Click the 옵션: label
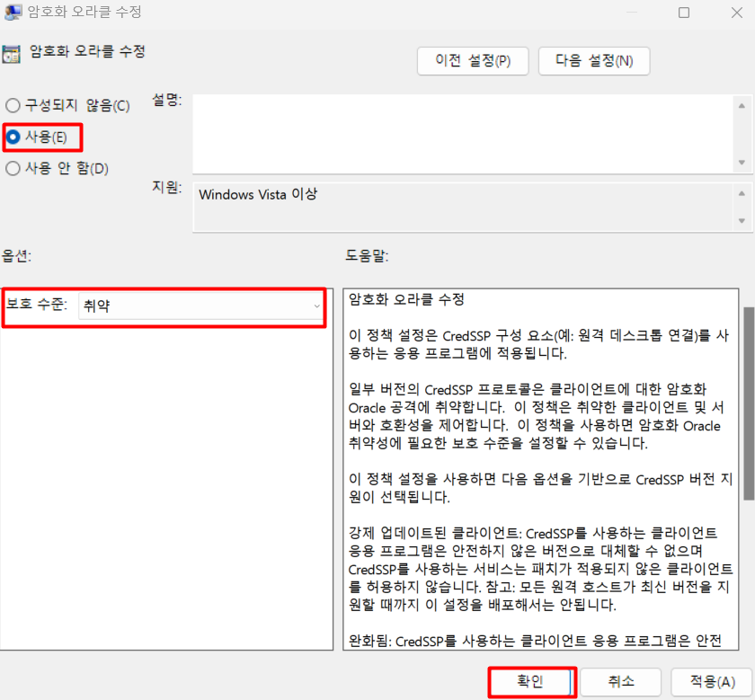Viewport: 755px width, 700px height. click(16, 255)
